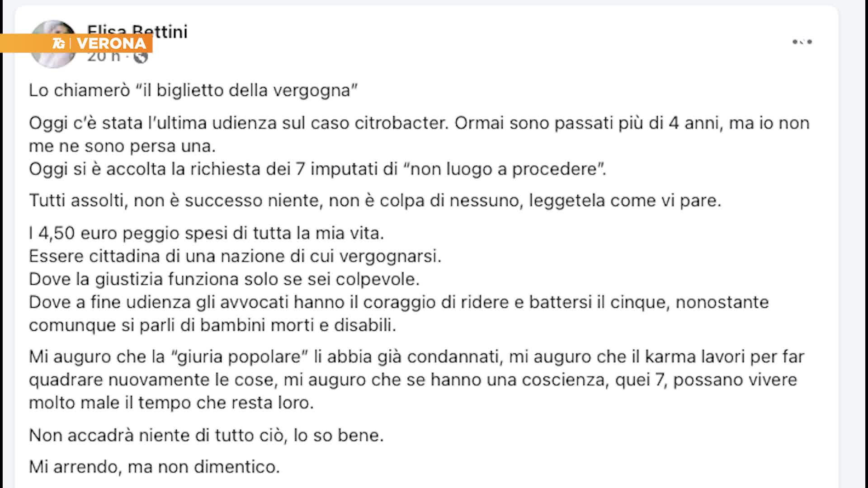868x488 pixels.
Task: Click the line "Lo chiamerò il biglietto della vergogna"
Action: point(193,90)
